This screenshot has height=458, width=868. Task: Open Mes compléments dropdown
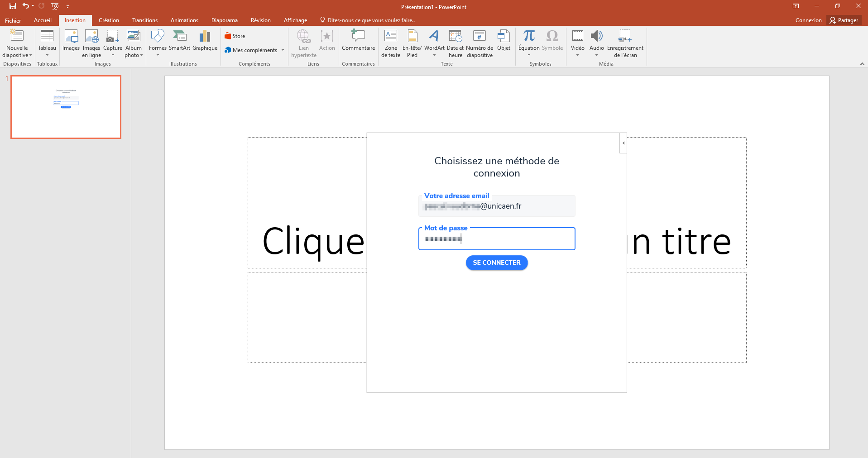click(283, 50)
